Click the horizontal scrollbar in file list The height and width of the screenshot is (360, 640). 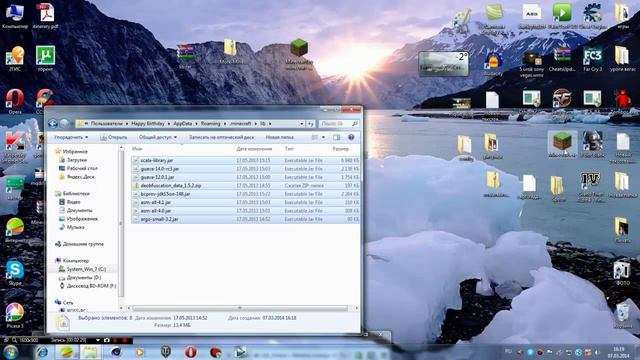[240, 308]
